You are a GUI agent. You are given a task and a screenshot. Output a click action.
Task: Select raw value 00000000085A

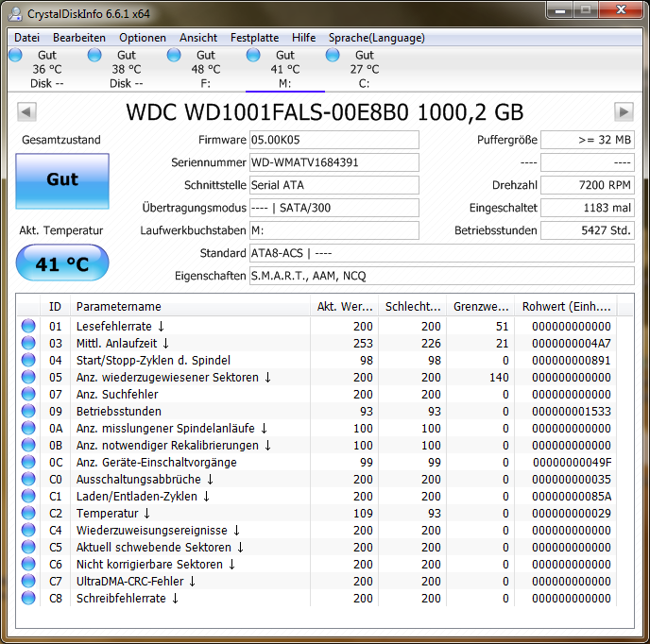pyautogui.click(x=572, y=497)
